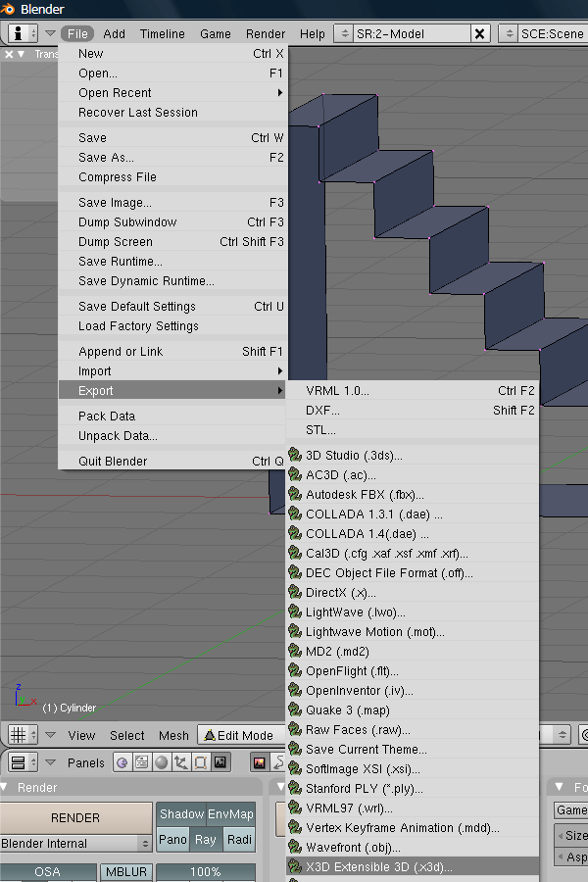Open the scene list arrows beside SCE:Scene
The width and height of the screenshot is (588, 882).
509,33
